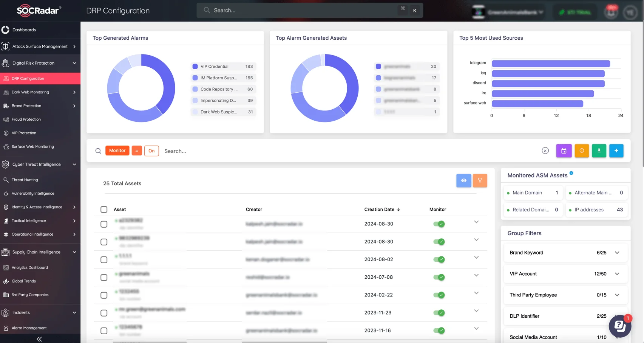Expand the Brand Keyword group filter
Image resolution: width=644 pixels, height=343 pixels.
tap(617, 253)
